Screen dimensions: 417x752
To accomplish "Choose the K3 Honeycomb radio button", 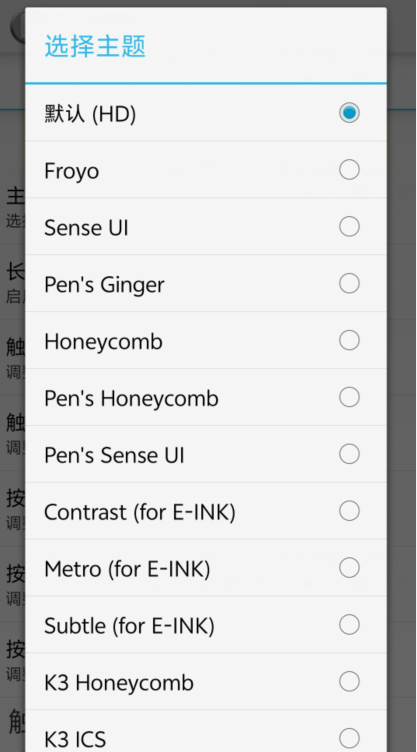I will point(349,682).
